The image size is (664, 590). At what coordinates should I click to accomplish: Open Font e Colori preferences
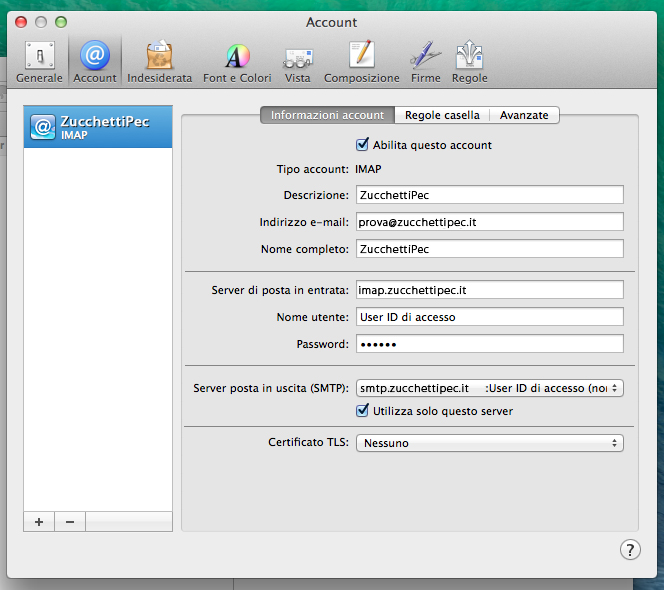tap(237, 62)
